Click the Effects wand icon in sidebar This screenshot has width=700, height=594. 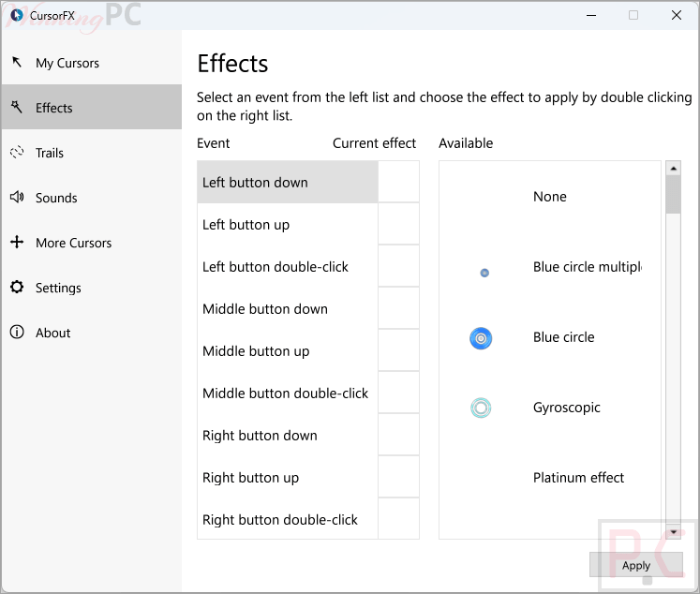pyautogui.click(x=17, y=107)
